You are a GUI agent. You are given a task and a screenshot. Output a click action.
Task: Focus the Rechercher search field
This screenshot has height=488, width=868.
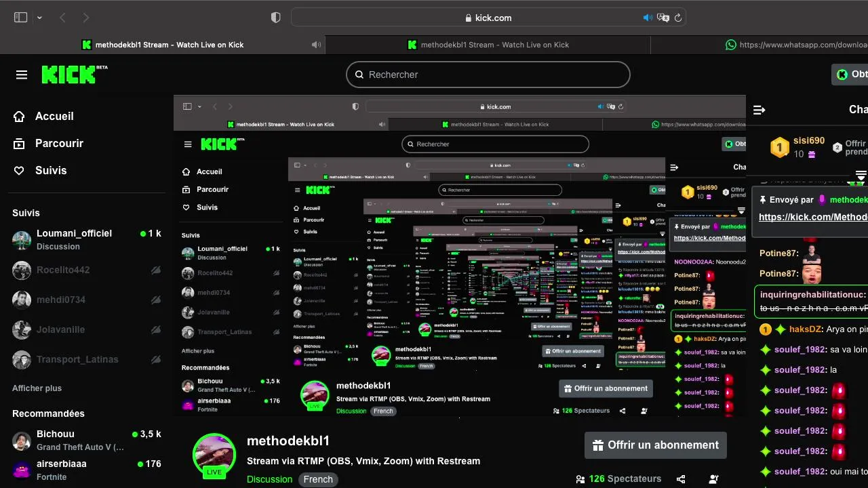(488, 75)
